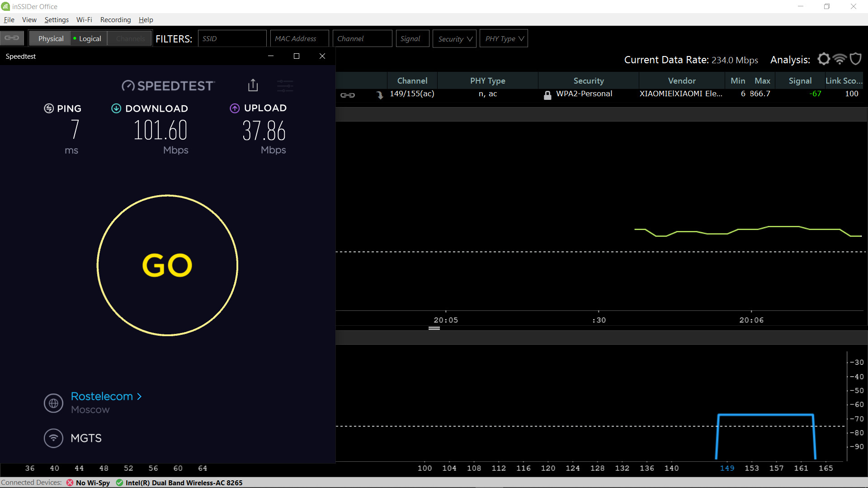The image size is (868, 488).
Task: Open the View menu
Action: point(29,19)
